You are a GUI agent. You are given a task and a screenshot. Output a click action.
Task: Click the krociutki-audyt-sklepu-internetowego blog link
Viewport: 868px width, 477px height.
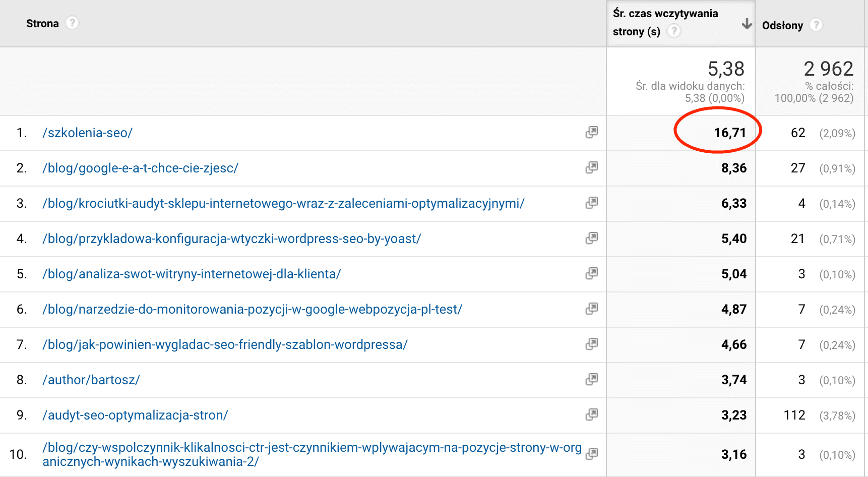(283, 204)
